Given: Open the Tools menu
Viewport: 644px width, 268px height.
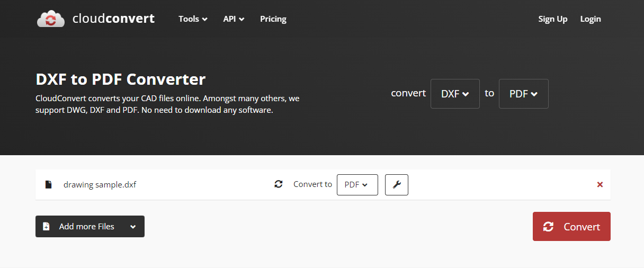Looking at the screenshot, I should pyautogui.click(x=193, y=19).
